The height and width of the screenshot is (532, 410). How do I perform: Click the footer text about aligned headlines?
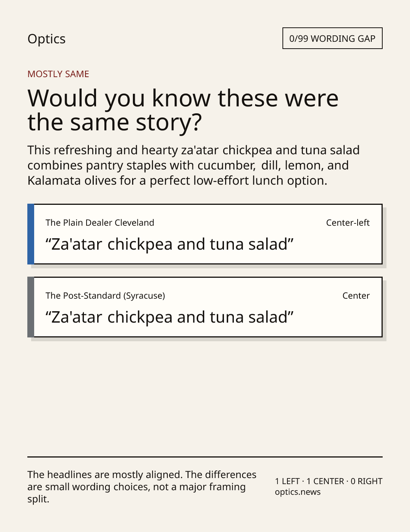142,487
